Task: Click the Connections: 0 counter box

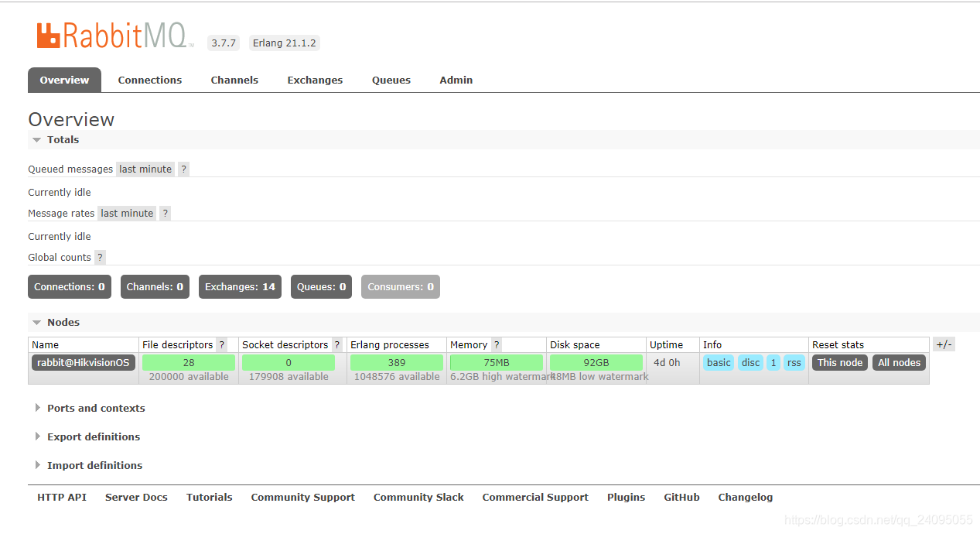Action: (x=69, y=286)
